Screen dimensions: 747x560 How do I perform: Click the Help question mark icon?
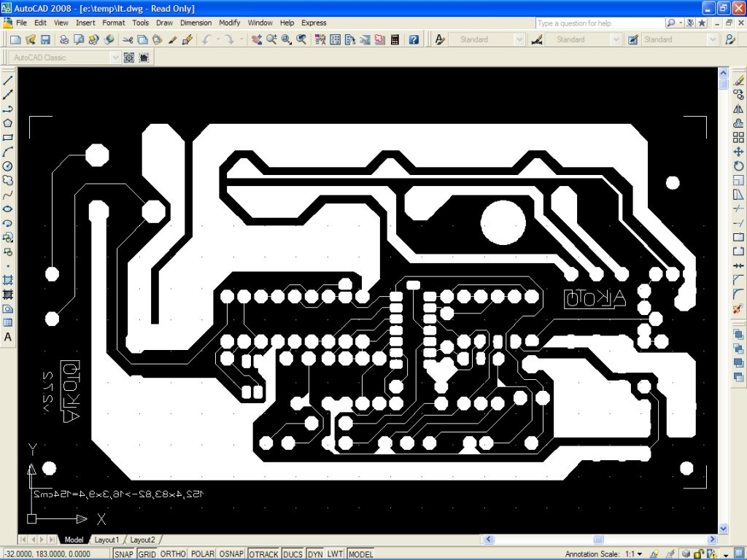(x=414, y=39)
